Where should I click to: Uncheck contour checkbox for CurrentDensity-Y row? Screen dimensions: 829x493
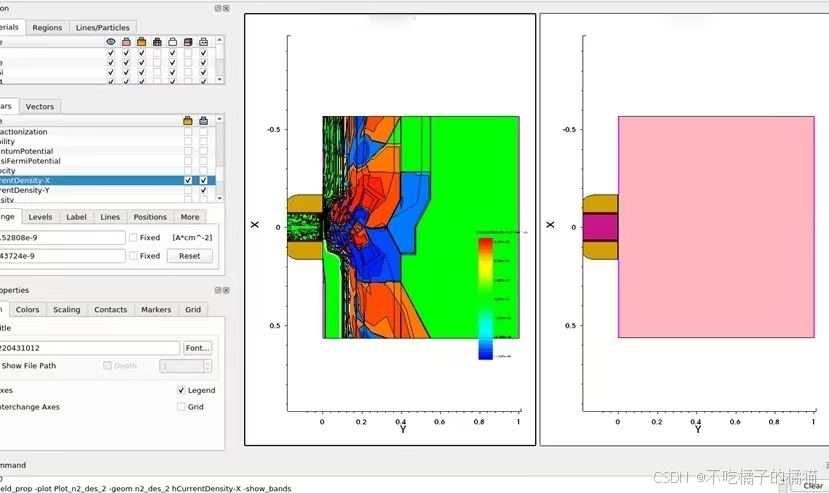(x=204, y=190)
